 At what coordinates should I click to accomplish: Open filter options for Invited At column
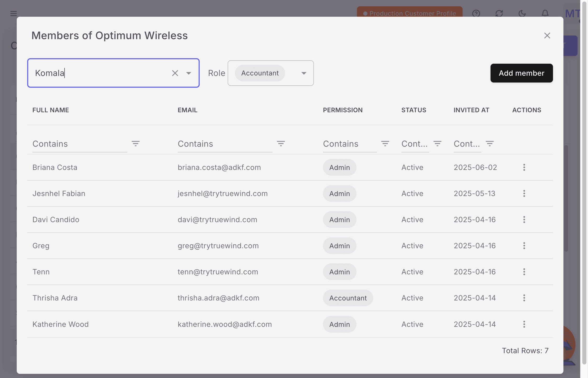489,144
